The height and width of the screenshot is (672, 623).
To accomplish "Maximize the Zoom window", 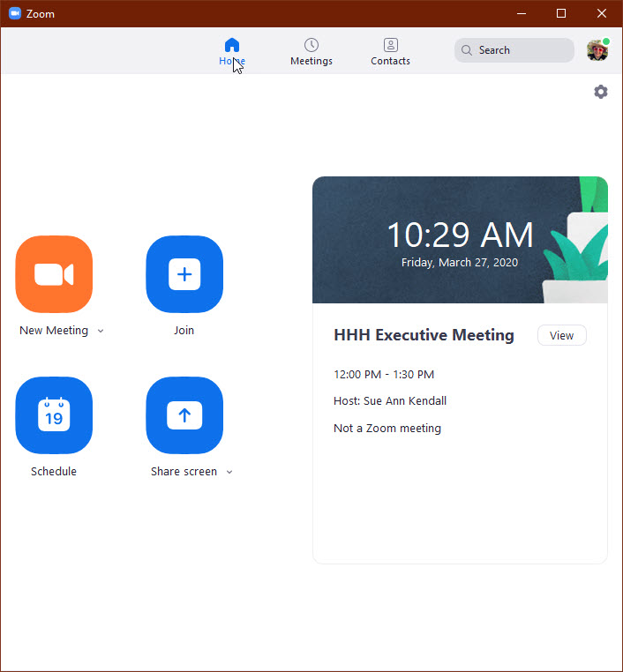I will [561, 13].
